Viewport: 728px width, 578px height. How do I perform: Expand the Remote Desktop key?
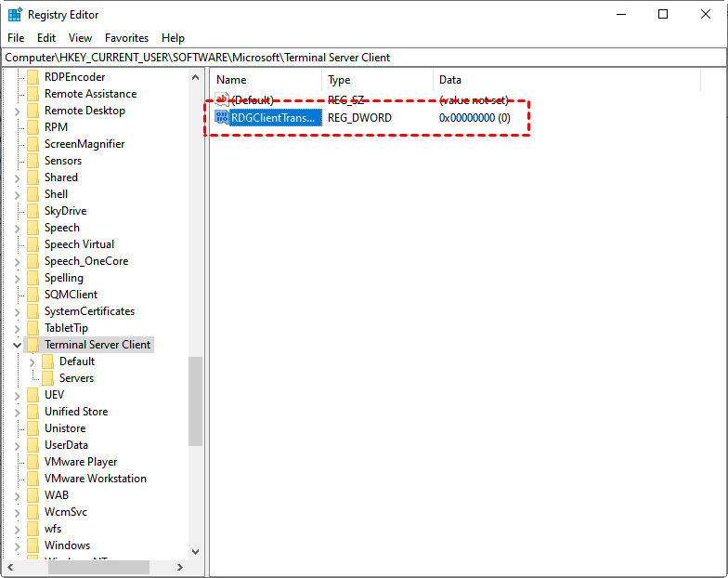(17, 112)
